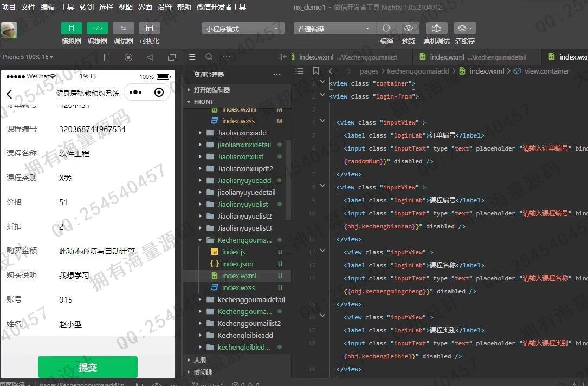Click Kechenggoumaiadd in the breadcrumb
The width and height of the screenshot is (588, 386).
click(x=418, y=71)
